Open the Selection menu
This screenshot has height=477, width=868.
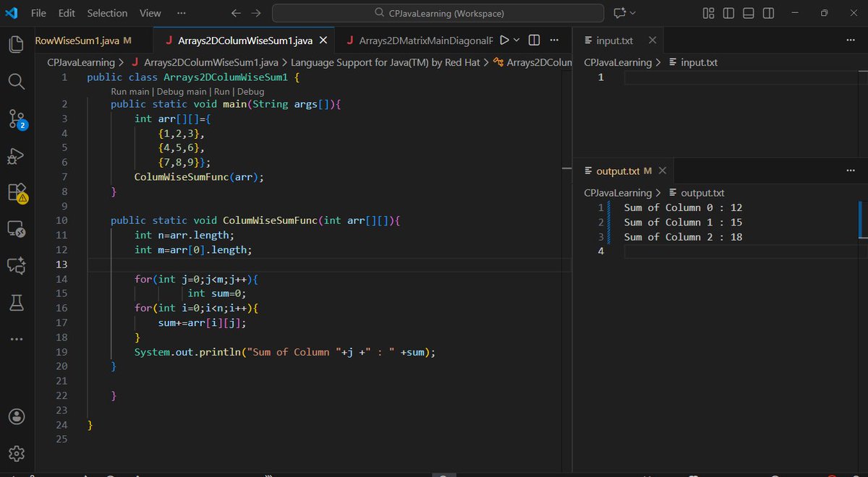(107, 12)
